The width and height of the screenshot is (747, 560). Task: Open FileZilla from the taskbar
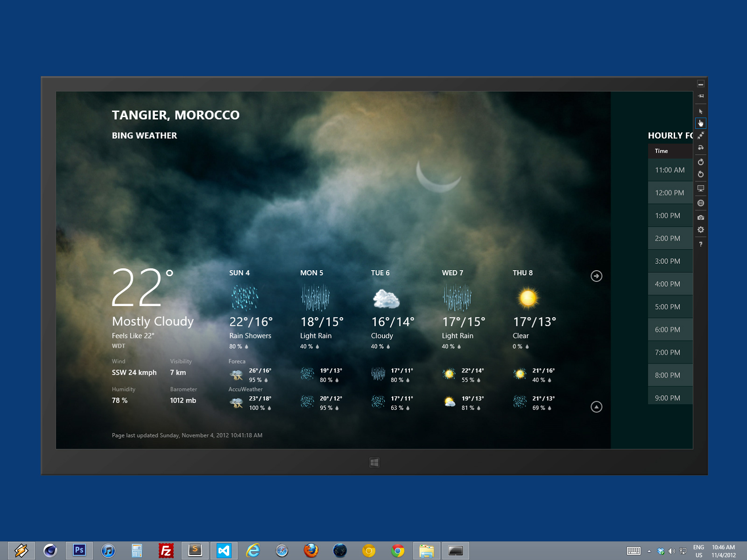click(x=166, y=551)
